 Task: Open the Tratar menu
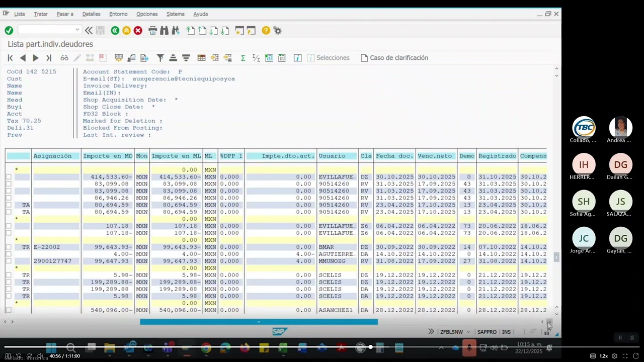pos(41,14)
